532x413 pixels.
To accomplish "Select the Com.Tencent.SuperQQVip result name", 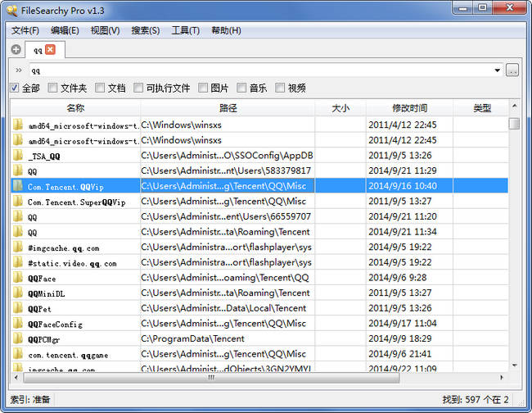I will click(77, 202).
